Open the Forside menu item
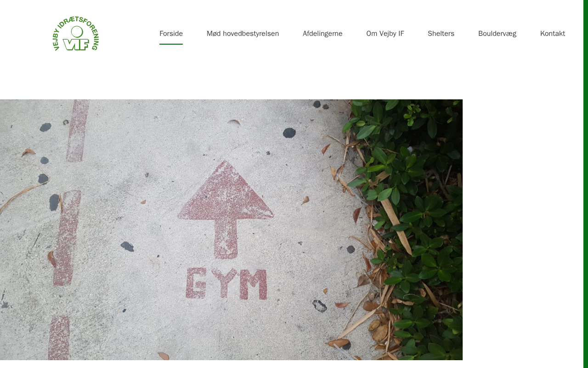588x368 pixels. [x=171, y=34]
